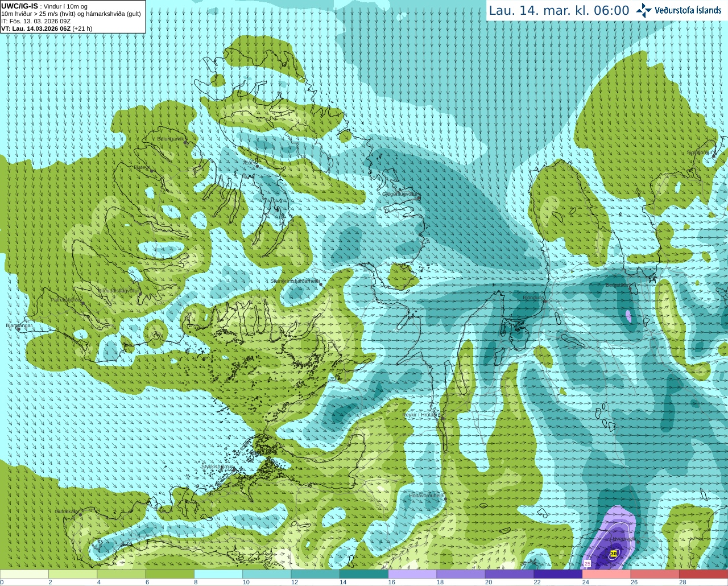Click the Gufuskálar station label
Image resolution: width=728 pixels, height=586 pixels.
coord(66,511)
